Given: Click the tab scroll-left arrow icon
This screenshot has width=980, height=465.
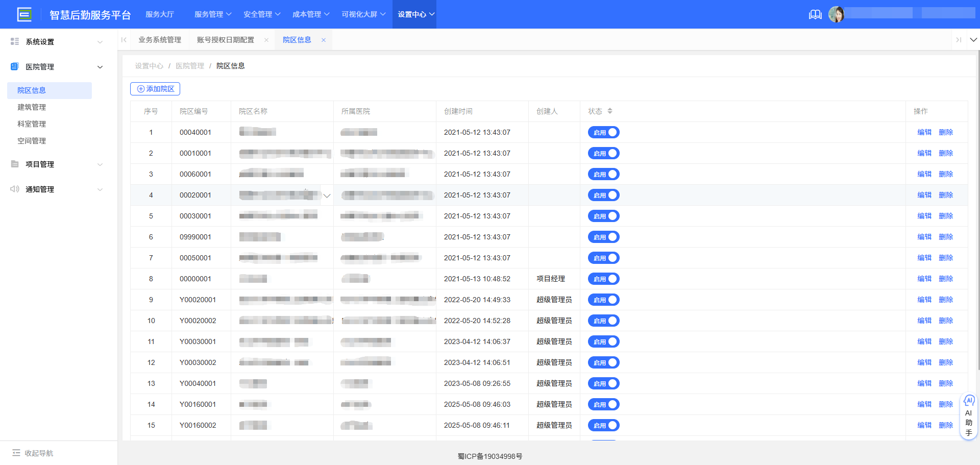Looking at the screenshot, I should 124,40.
